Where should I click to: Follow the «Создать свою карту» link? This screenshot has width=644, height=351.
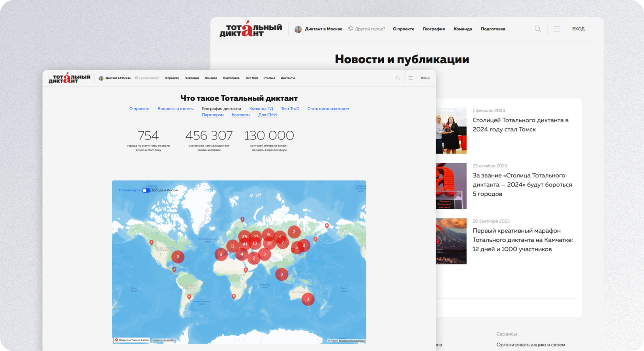tap(164, 340)
